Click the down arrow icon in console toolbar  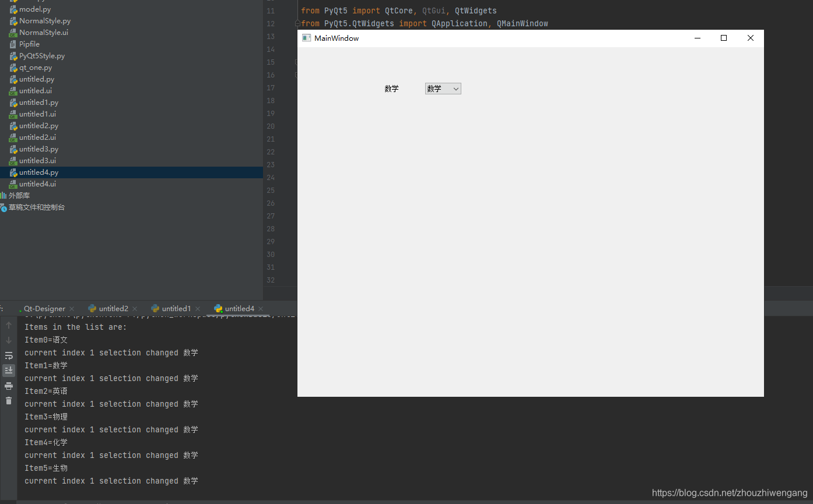tap(9, 340)
